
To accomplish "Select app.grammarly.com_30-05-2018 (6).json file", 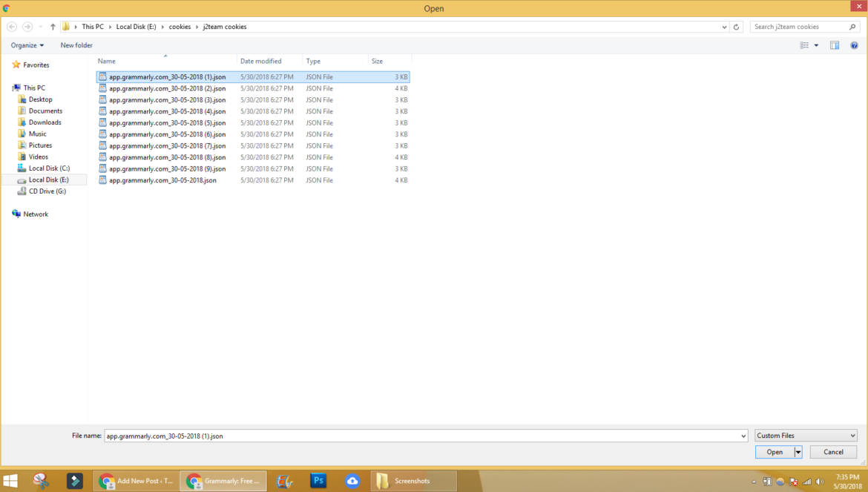I will [x=253, y=134].
